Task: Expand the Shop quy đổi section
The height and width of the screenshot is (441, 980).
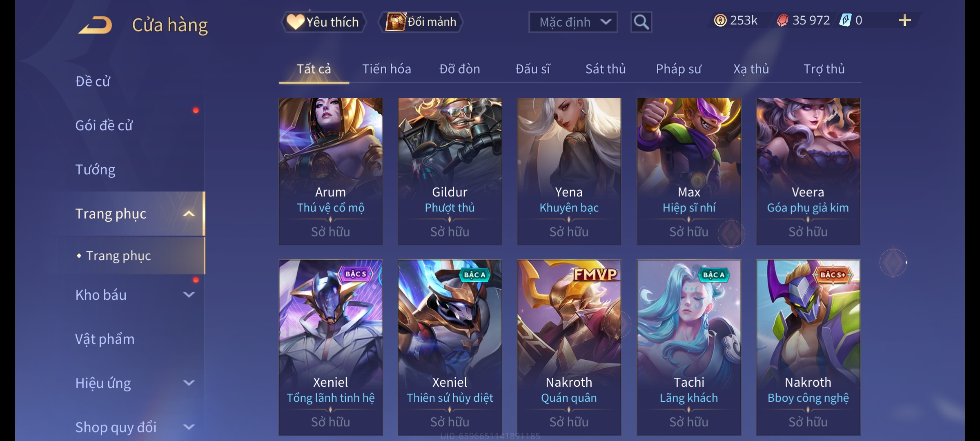Action: pyautogui.click(x=189, y=427)
